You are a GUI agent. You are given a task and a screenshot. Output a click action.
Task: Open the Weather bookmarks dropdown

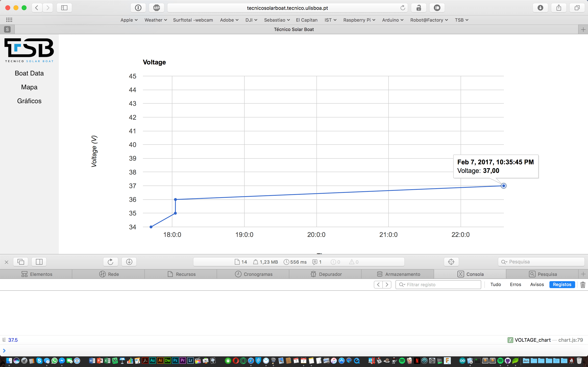click(156, 20)
